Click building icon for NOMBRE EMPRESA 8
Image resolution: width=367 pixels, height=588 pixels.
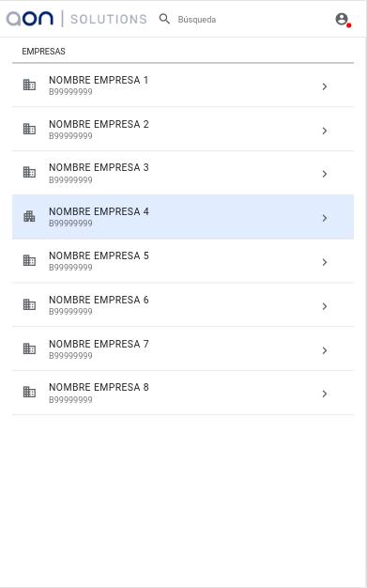[x=29, y=392]
